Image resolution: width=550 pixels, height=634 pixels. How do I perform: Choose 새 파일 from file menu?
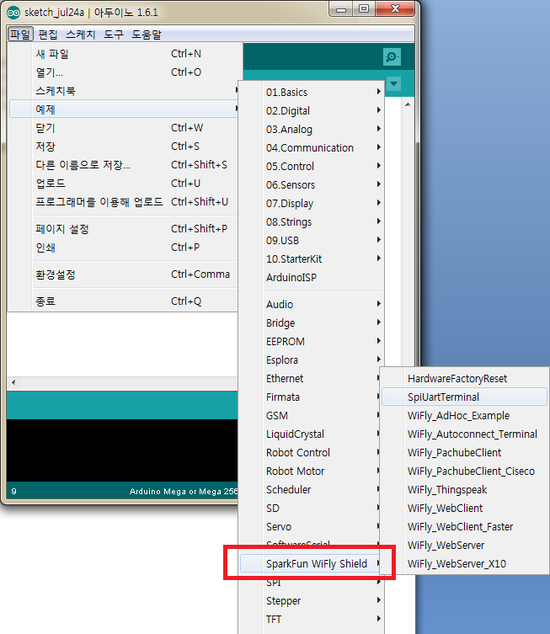point(123,54)
